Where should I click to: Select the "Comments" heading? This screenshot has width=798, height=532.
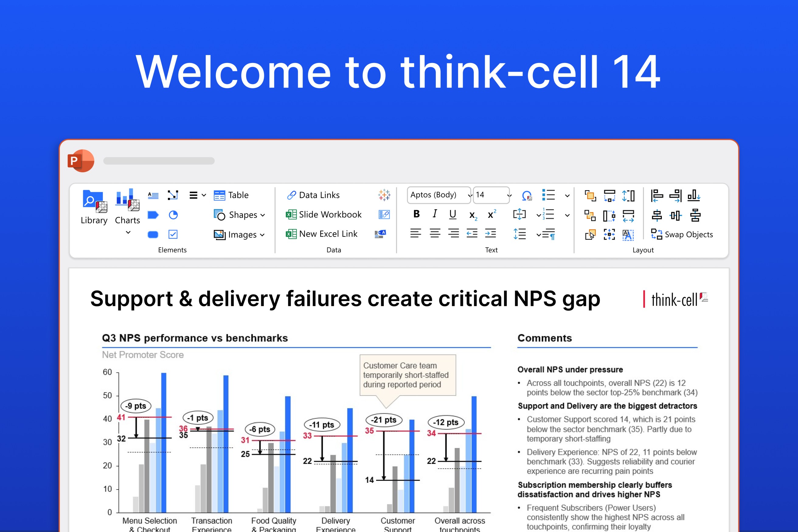tap(545, 338)
